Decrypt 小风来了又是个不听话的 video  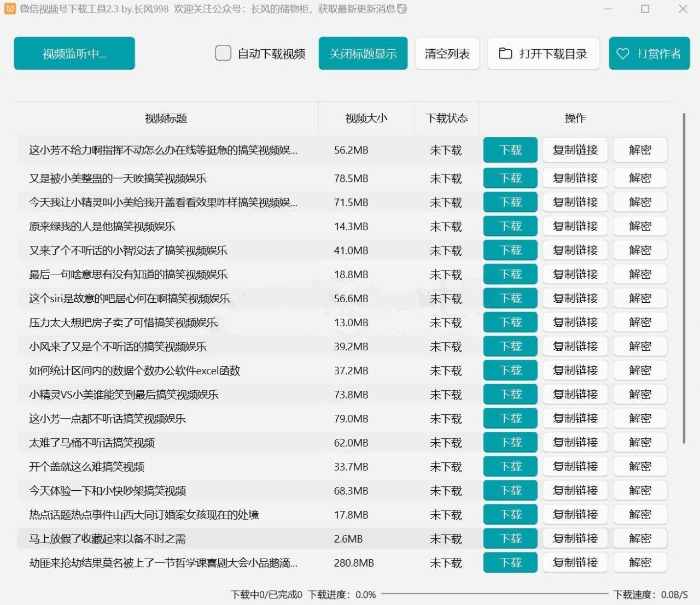click(640, 346)
